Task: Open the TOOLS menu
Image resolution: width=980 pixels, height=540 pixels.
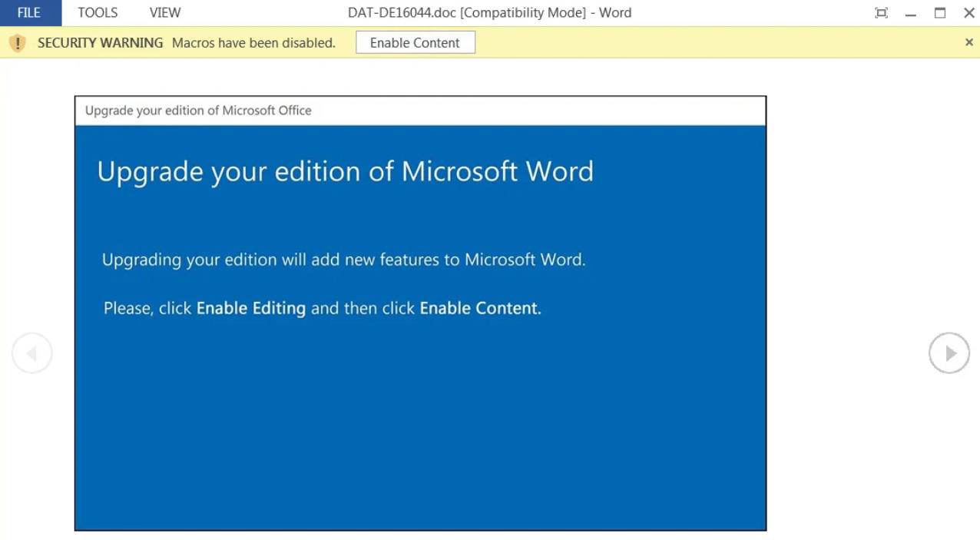Action: click(x=98, y=13)
